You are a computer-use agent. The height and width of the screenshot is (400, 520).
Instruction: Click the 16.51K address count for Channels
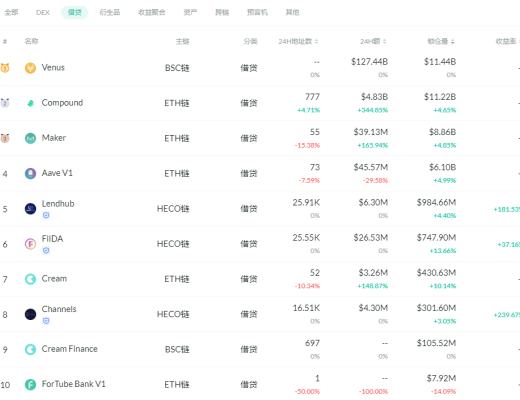(x=306, y=308)
